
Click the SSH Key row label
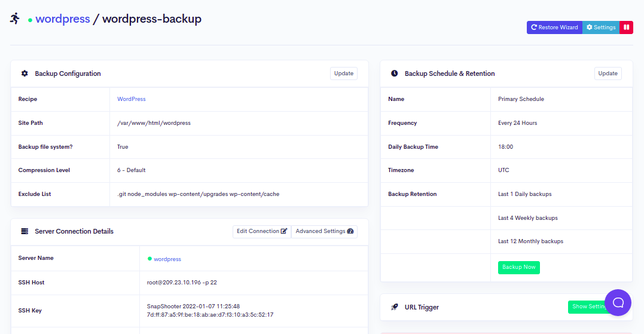coord(30,311)
